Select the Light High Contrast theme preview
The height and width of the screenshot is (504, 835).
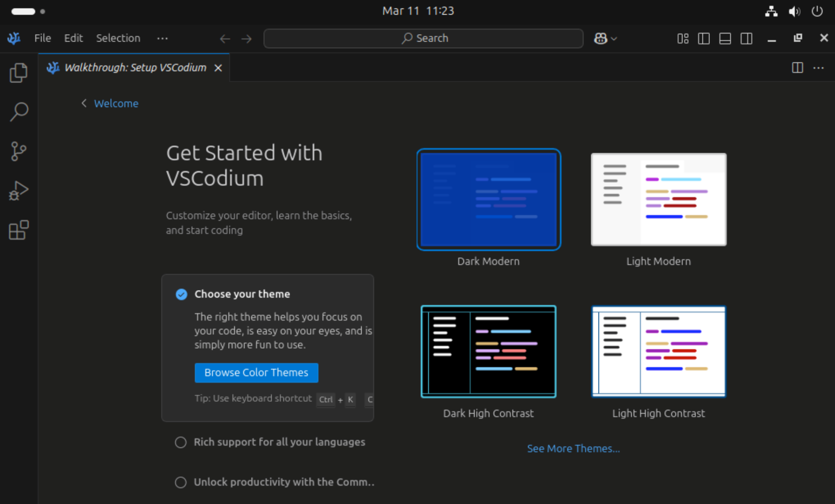point(658,351)
